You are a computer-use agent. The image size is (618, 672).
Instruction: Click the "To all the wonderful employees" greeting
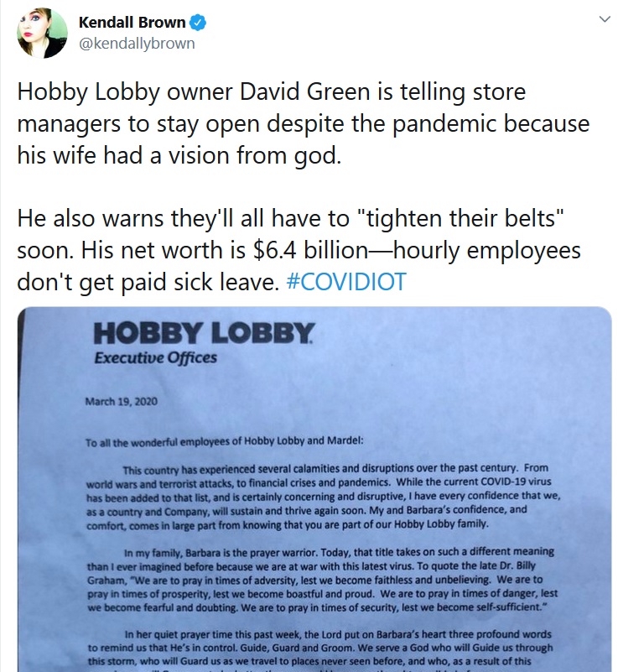pyautogui.click(x=224, y=441)
